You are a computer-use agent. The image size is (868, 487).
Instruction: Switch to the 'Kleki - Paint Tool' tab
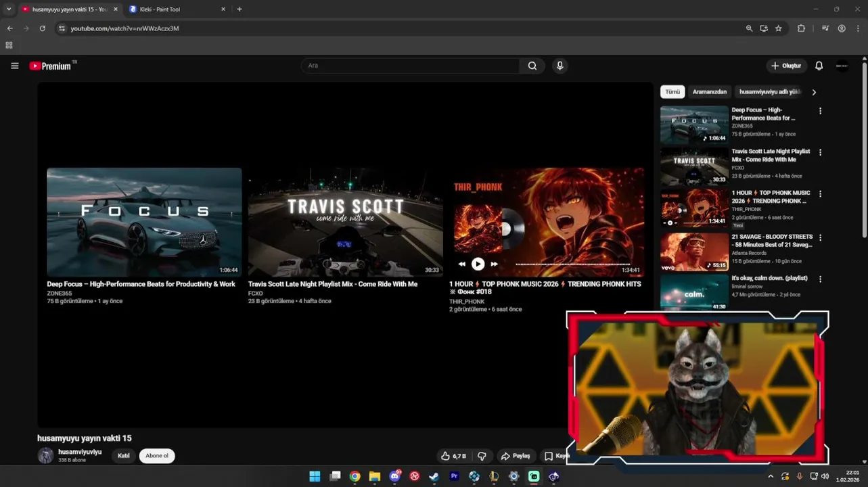[179, 9]
